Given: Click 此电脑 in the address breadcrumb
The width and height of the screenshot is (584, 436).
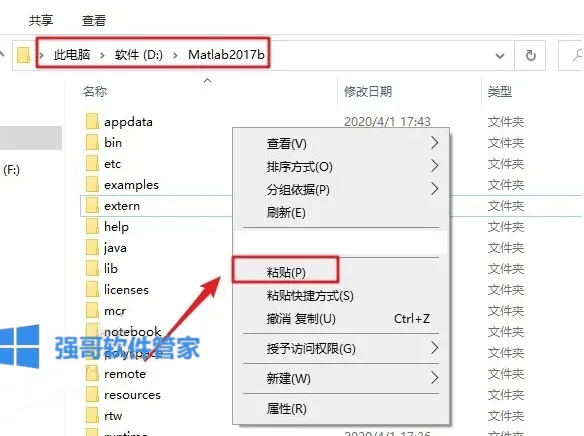Looking at the screenshot, I should (x=72, y=55).
